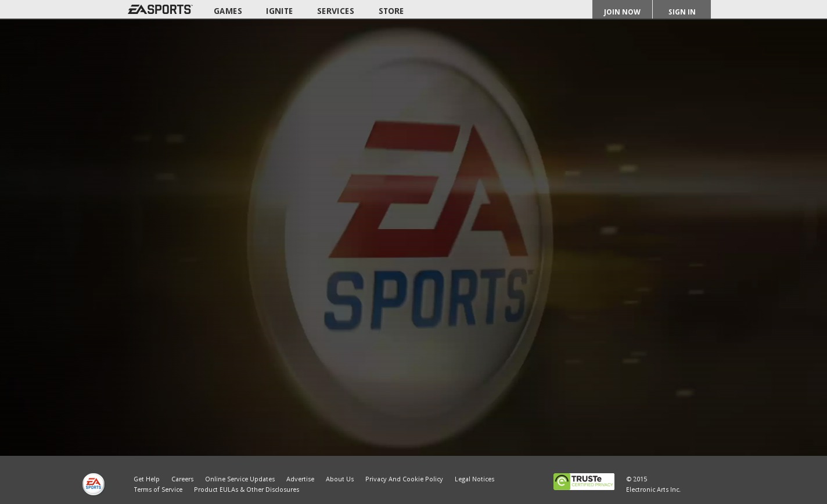Open the Get Help link

pyautogui.click(x=146, y=479)
